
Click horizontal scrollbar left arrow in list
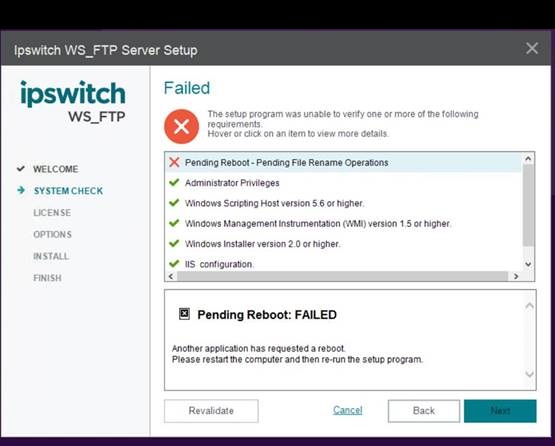click(x=171, y=276)
